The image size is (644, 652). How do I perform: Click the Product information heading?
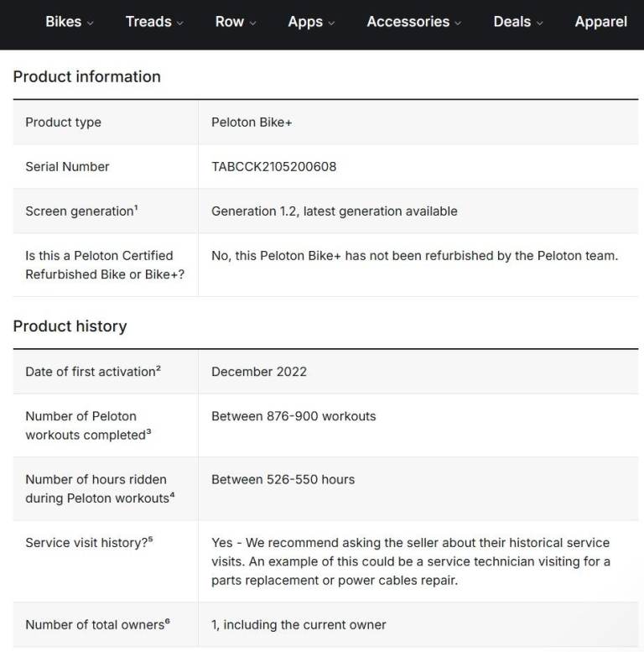86,76
